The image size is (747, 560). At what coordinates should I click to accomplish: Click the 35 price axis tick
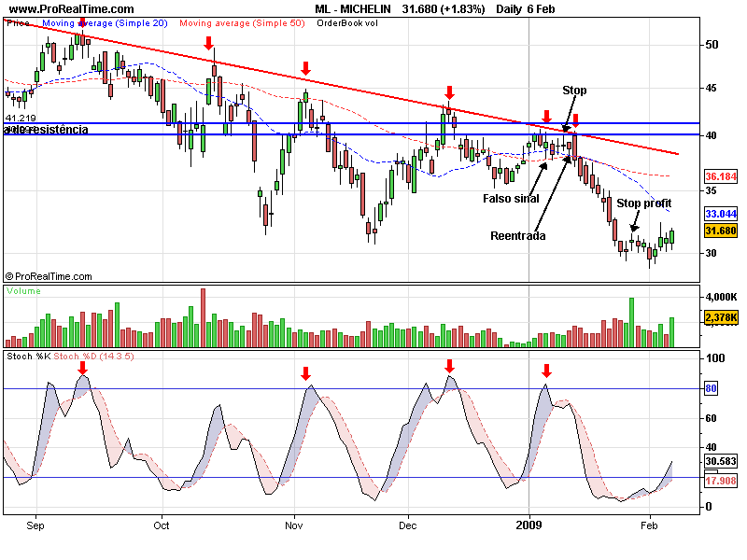pyautogui.click(x=712, y=191)
